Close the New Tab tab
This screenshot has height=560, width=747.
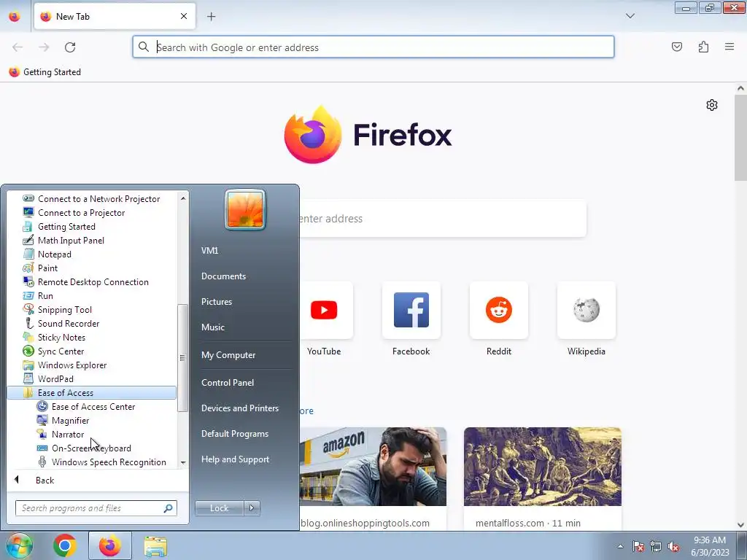(x=184, y=16)
